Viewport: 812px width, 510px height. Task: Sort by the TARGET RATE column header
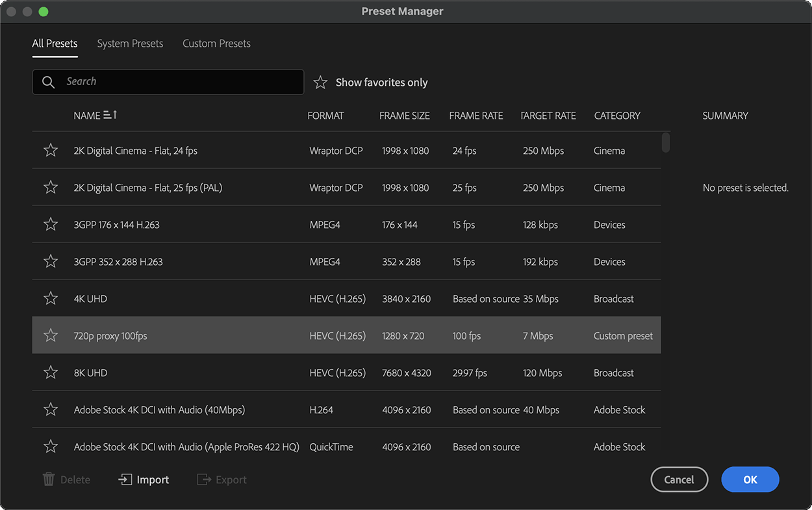(x=549, y=116)
